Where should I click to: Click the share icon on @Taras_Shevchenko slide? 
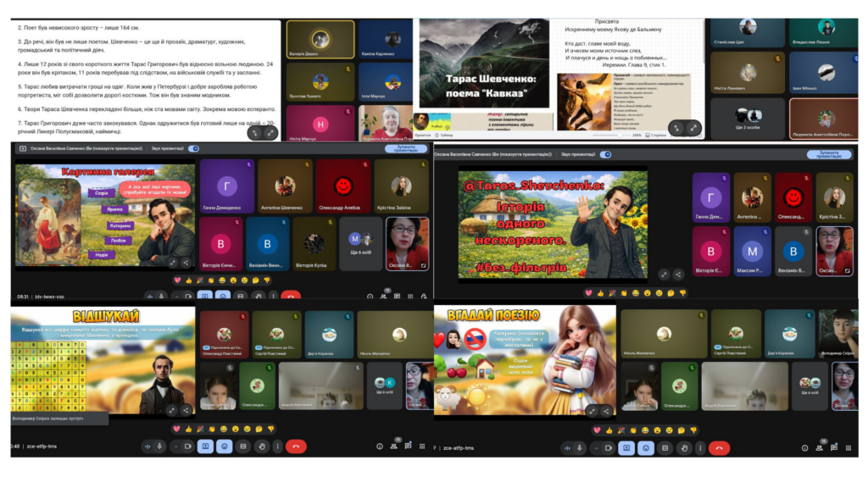(678, 274)
